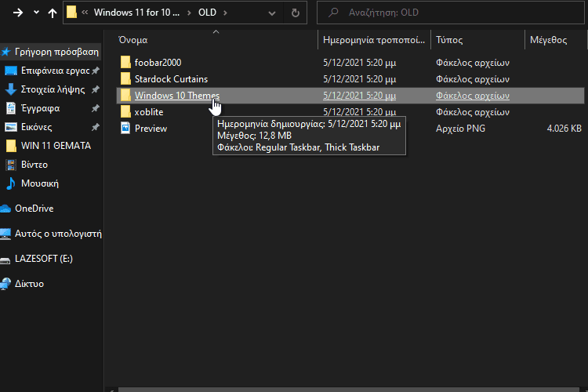Click the pin icon beside Έγγραφα

point(96,108)
